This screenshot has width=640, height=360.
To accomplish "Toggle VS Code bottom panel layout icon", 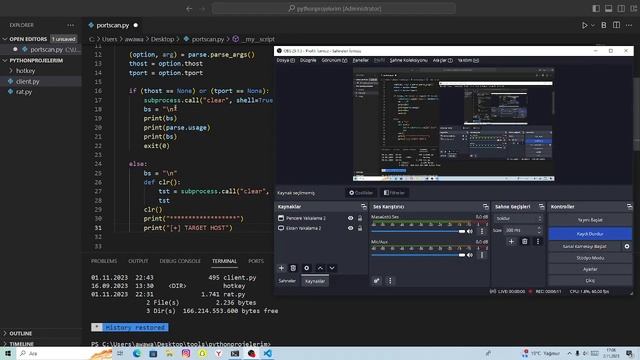I will point(609,9).
